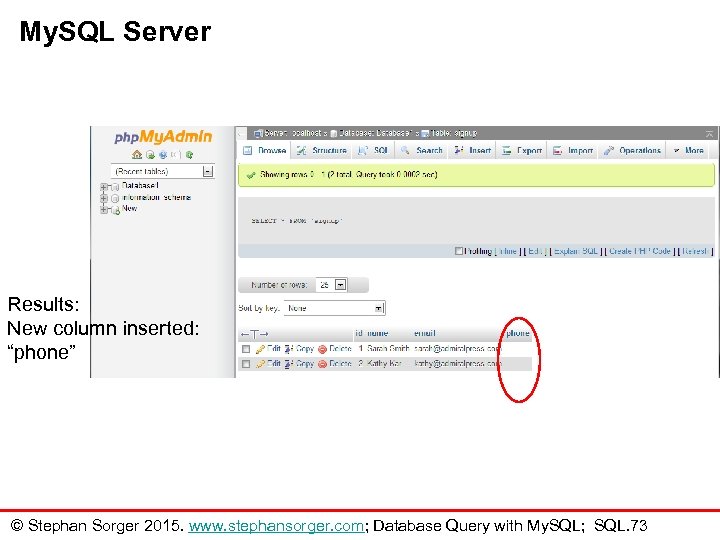Click the information_schema database icon
The height and width of the screenshot is (540, 720).
click(x=115, y=198)
